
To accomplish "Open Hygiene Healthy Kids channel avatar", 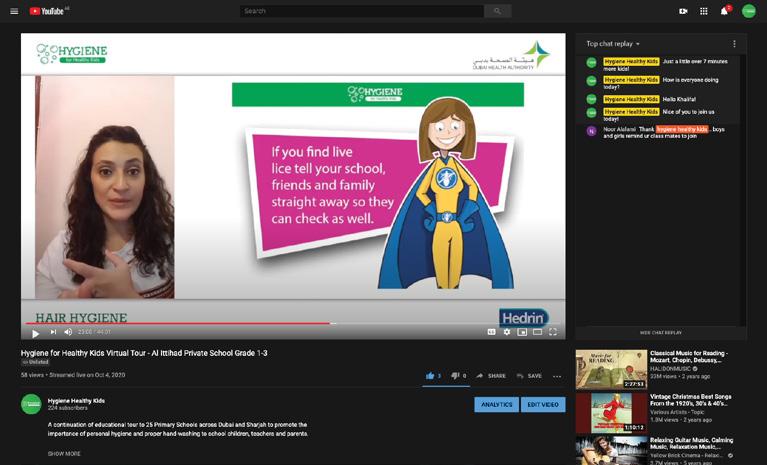I will (x=31, y=404).
